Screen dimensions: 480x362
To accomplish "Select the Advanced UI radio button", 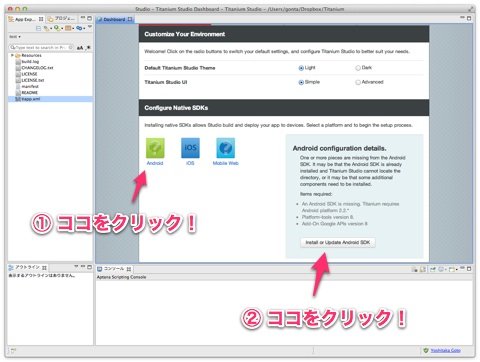I will [358, 82].
